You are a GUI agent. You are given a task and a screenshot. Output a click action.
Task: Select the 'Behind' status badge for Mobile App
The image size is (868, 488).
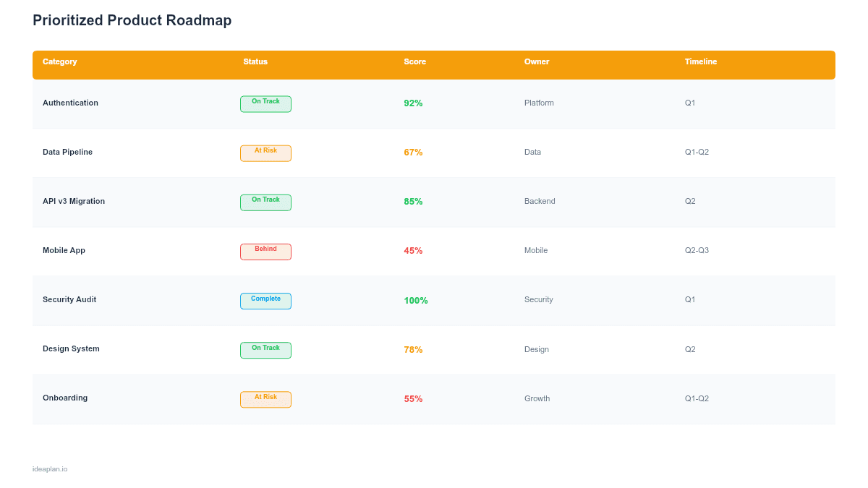click(265, 252)
